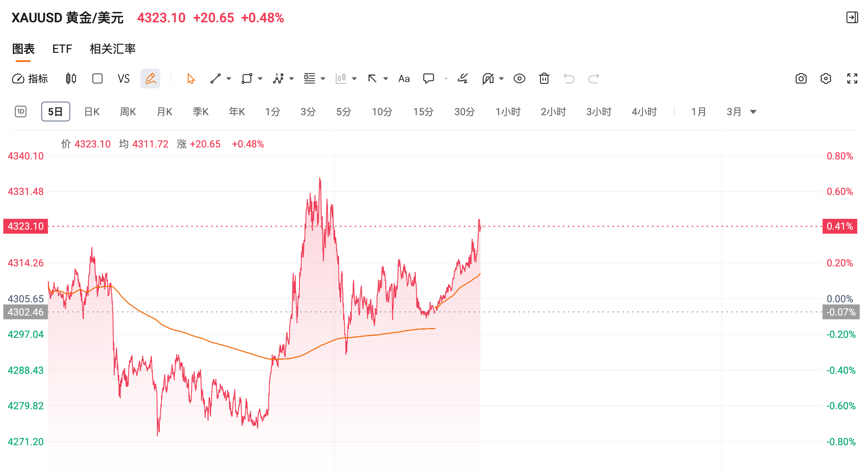Switch to the ETF tab
The width and height of the screenshot is (868, 470).
point(62,49)
